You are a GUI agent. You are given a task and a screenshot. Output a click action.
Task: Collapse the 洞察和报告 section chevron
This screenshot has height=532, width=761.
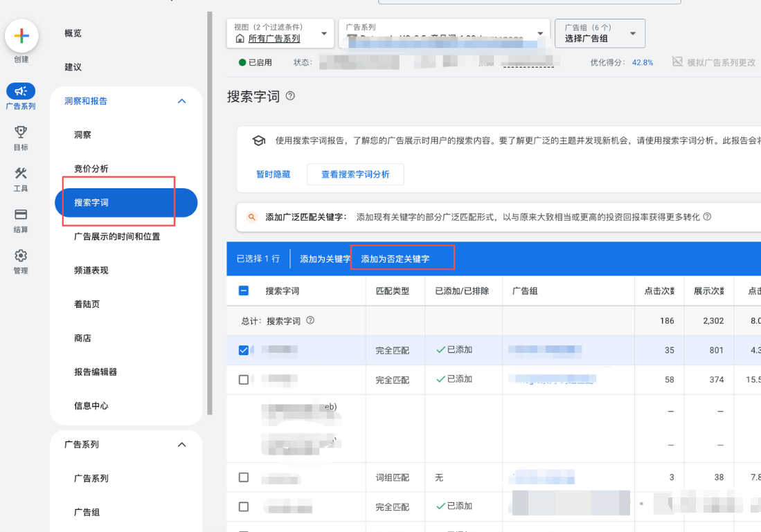coord(181,101)
